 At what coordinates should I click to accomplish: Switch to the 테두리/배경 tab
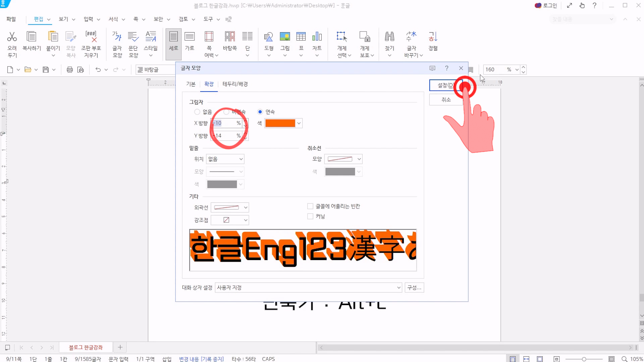[x=235, y=84]
